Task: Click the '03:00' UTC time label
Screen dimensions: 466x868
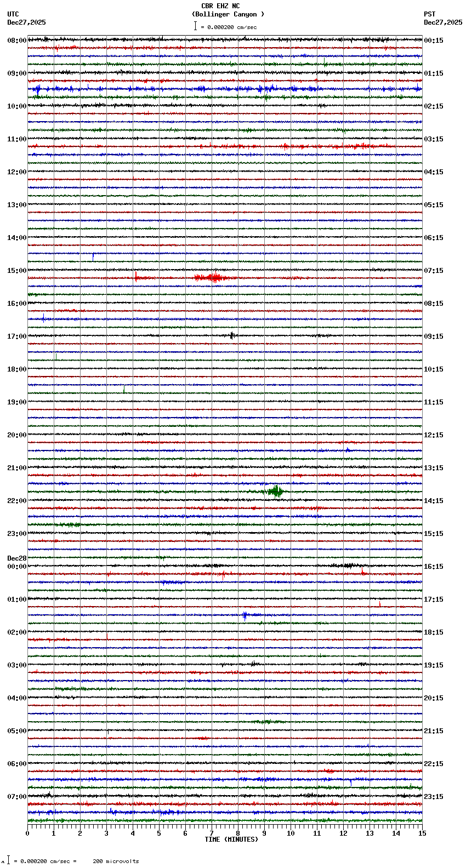Action: (17, 665)
